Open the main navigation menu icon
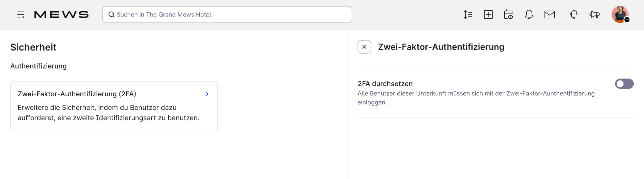 [21, 15]
